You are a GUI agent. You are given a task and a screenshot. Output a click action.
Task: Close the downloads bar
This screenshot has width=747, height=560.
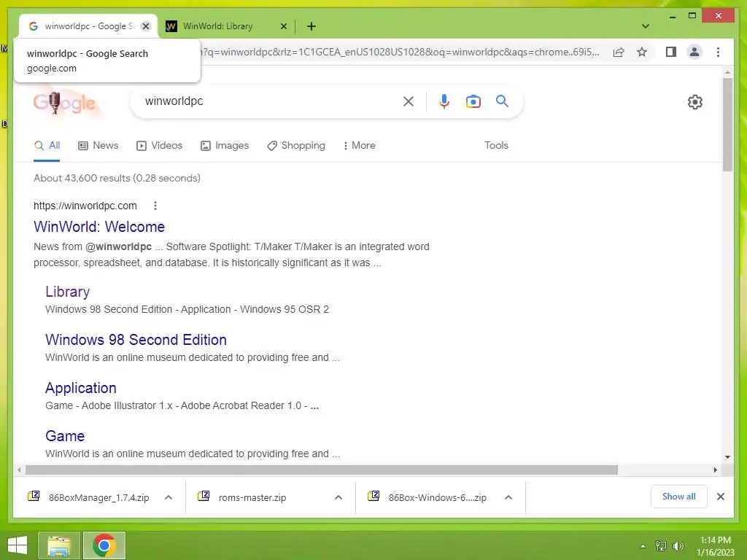tap(720, 497)
